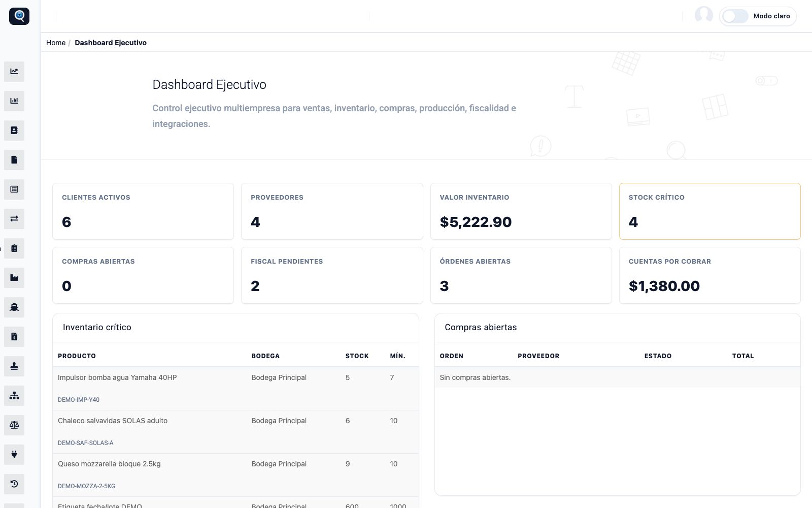Image resolution: width=812 pixels, height=508 pixels.
Task: Open the organization sitemap sidebar icon
Action: point(14,396)
